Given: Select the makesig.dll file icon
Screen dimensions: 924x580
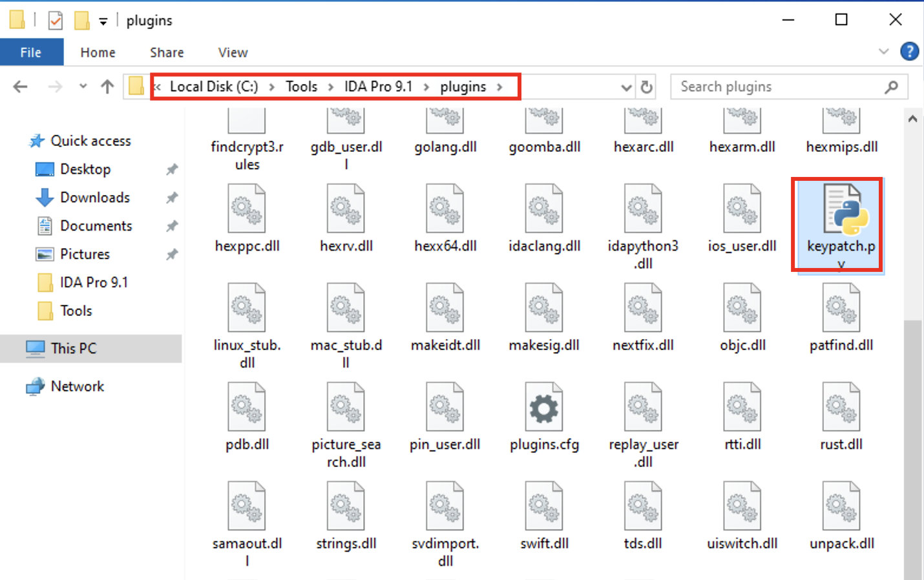Looking at the screenshot, I should pyautogui.click(x=544, y=307).
